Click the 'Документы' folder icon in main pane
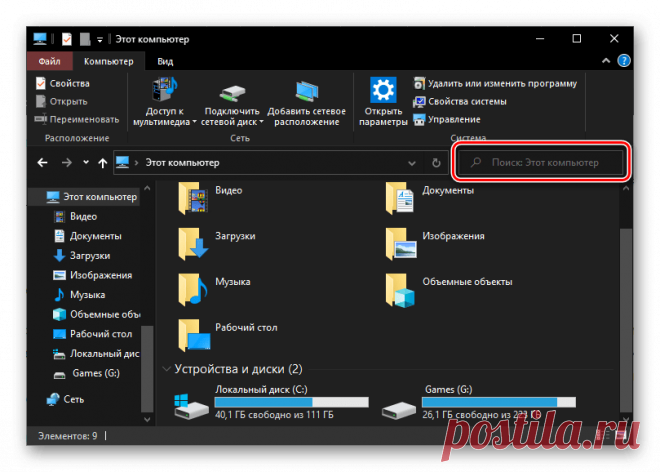Viewport: 660px width, 472px height. [x=399, y=198]
